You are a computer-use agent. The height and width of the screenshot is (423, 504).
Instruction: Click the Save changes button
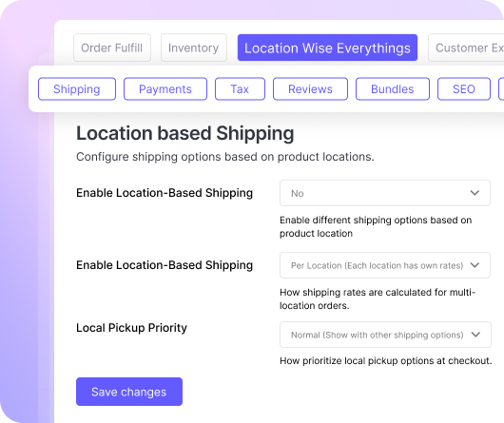point(129,392)
